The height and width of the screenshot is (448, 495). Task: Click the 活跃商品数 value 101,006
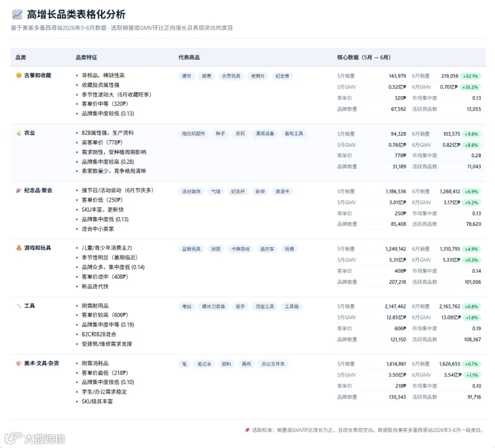pos(472,282)
